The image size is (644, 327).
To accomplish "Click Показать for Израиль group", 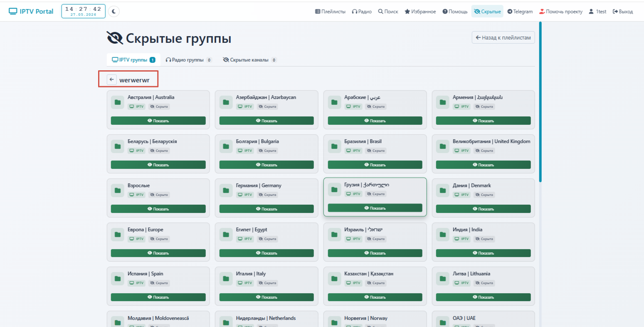I will click(x=375, y=253).
